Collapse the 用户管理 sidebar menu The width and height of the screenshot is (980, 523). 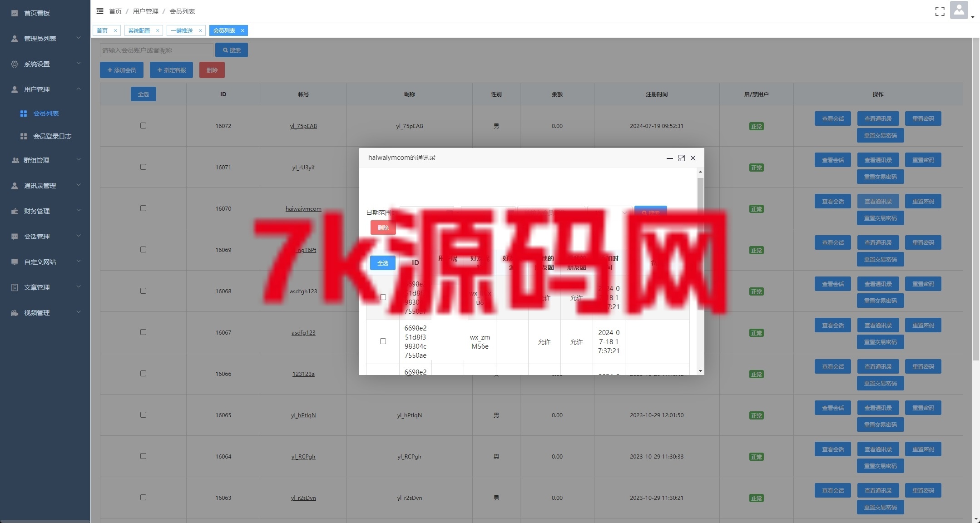[x=45, y=89]
